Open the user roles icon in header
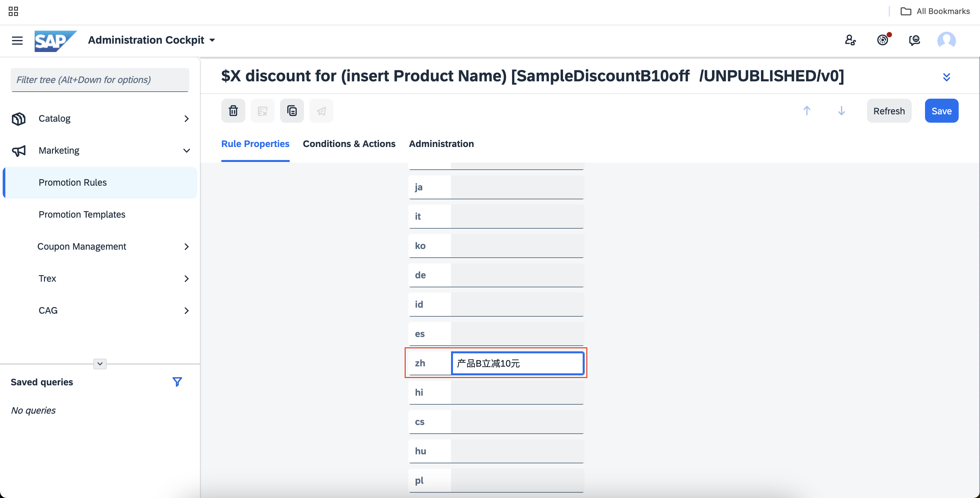The height and width of the screenshot is (498, 980). 850,40
